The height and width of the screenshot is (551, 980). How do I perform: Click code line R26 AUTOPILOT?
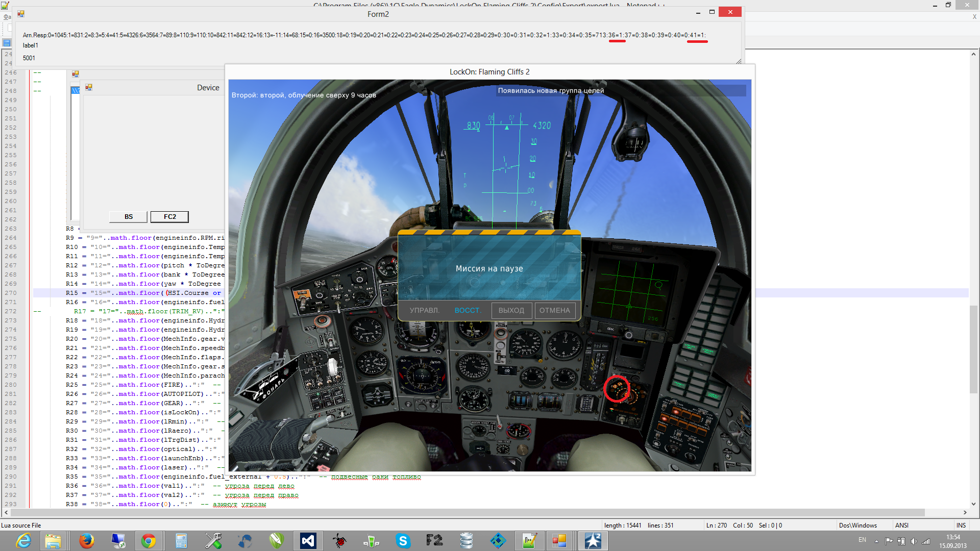click(145, 394)
